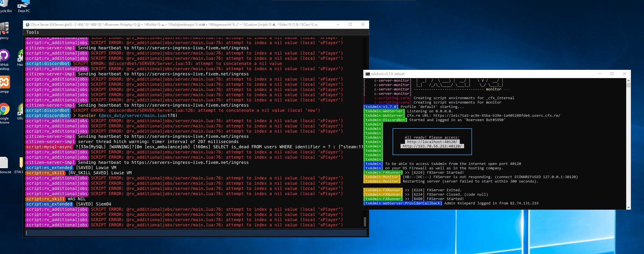
Task: Maximize the FXServer console window
Action: tap(350, 25)
